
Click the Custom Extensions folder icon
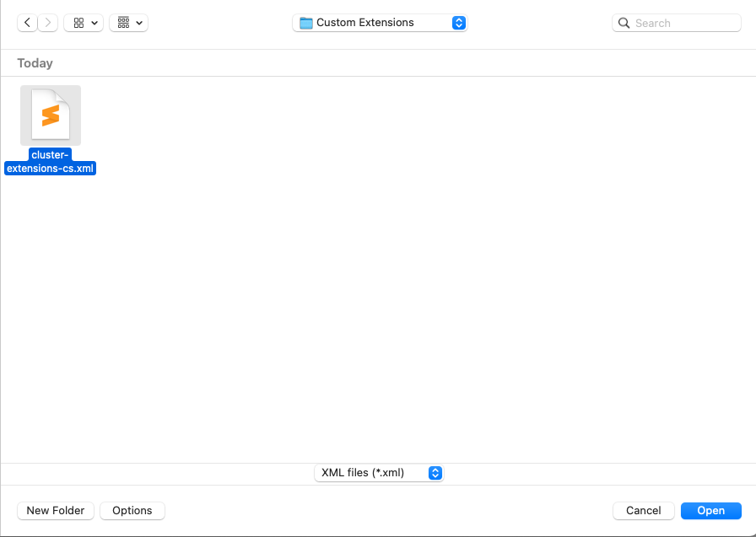(306, 23)
